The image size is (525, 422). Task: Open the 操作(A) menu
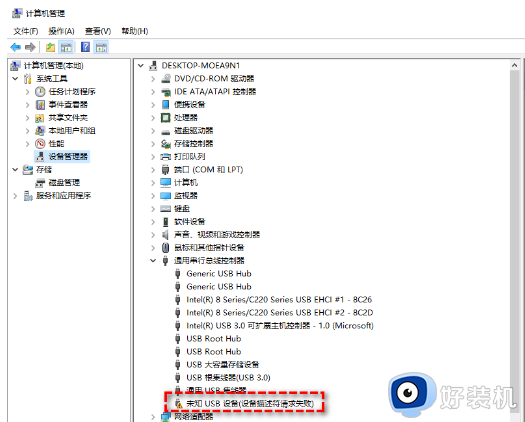click(61, 31)
